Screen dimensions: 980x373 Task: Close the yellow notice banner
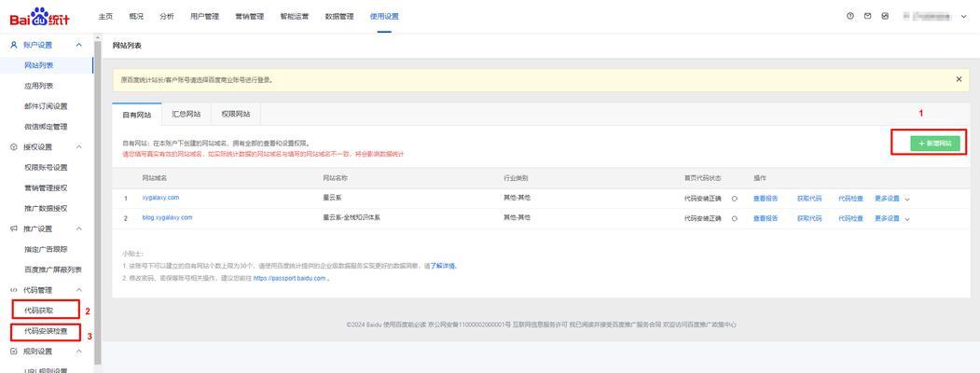959,79
